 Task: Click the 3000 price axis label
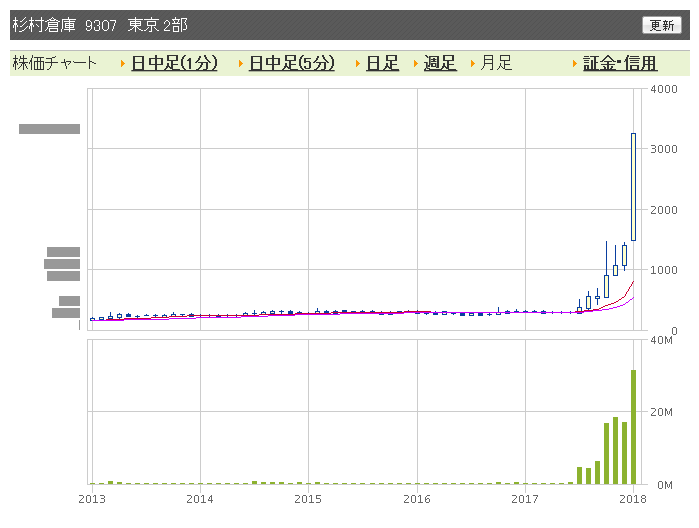pos(664,149)
